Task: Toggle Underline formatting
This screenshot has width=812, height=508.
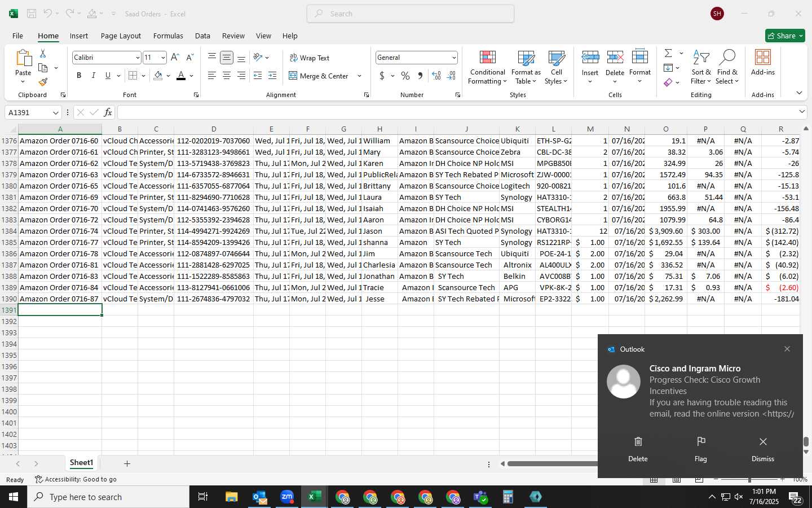Action: coord(108,76)
